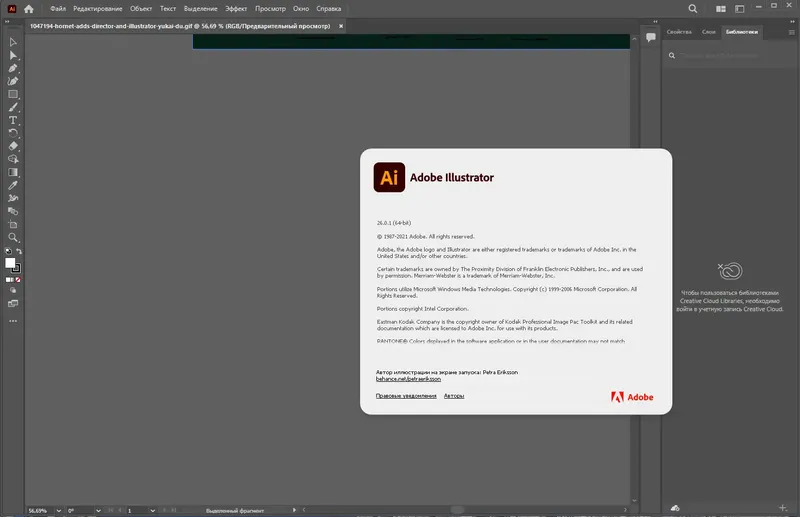Select the Curvature tool
The height and width of the screenshot is (517, 800).
click(13, 81)
